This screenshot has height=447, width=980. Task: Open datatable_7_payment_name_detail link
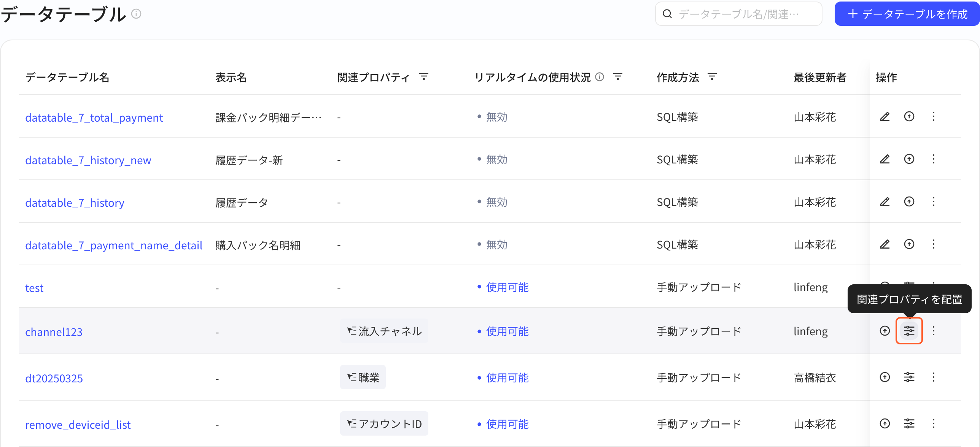pyautogui.click(x=114, y=245)
